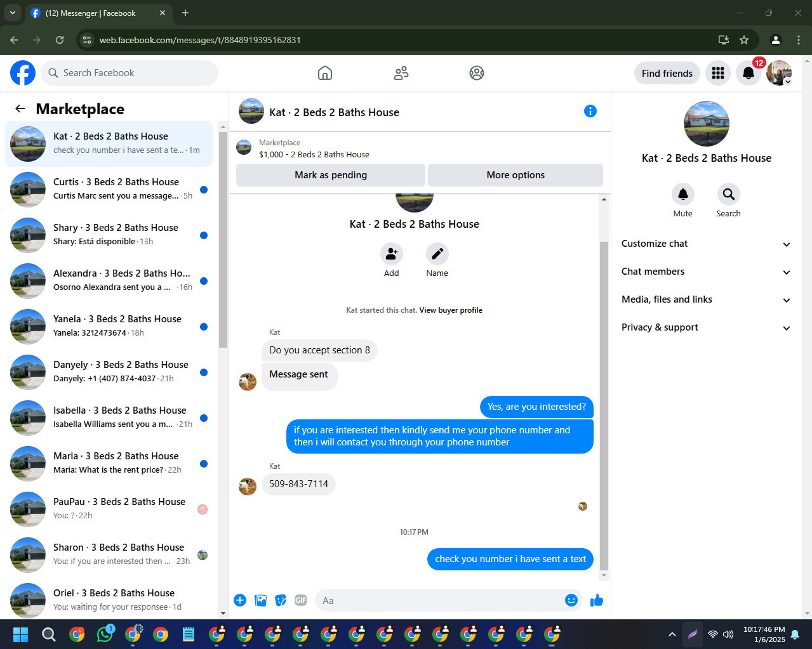Viewport: 812px width, 649px height.
Task: Click the Search Facebook field
Action: (130, 73)
